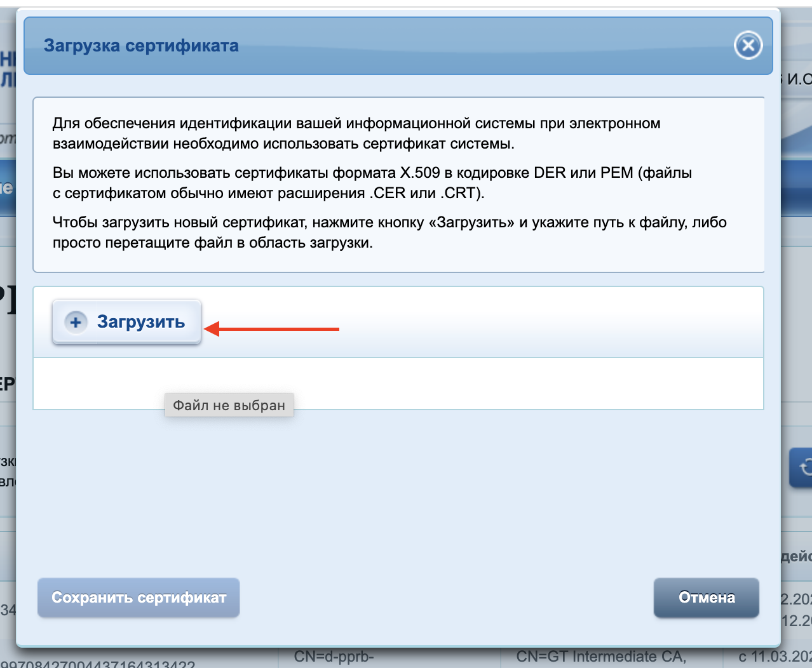The image size is (812, 668).
Task: Select the X icon in the dialog header
Action: pyautogui.click(x=748, y=45)
